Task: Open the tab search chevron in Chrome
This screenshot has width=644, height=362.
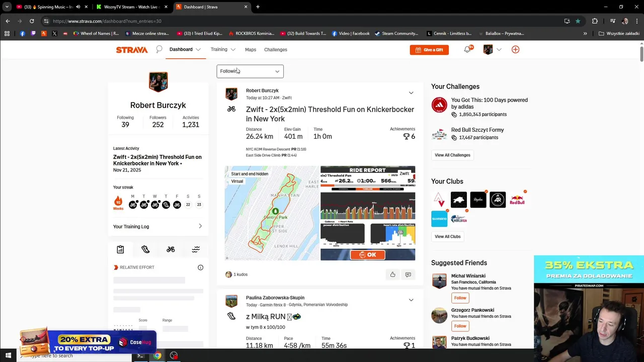Action: point(7,7)
